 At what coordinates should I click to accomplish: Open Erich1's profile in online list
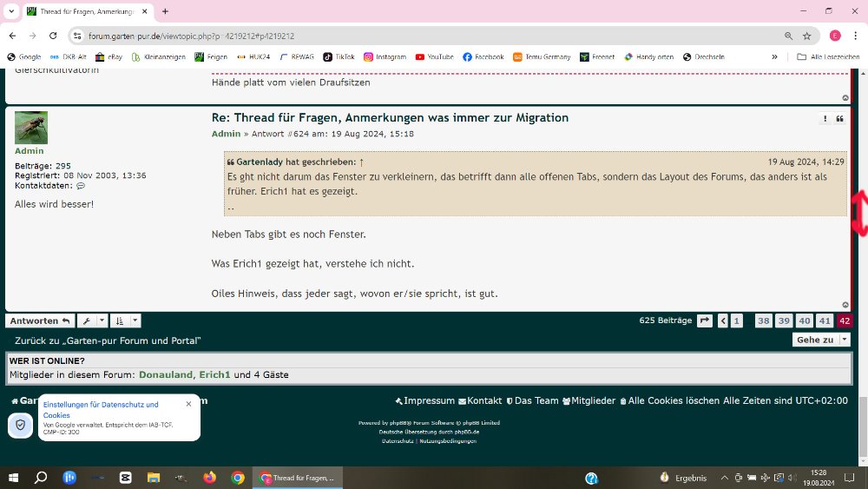coord(214,374)
